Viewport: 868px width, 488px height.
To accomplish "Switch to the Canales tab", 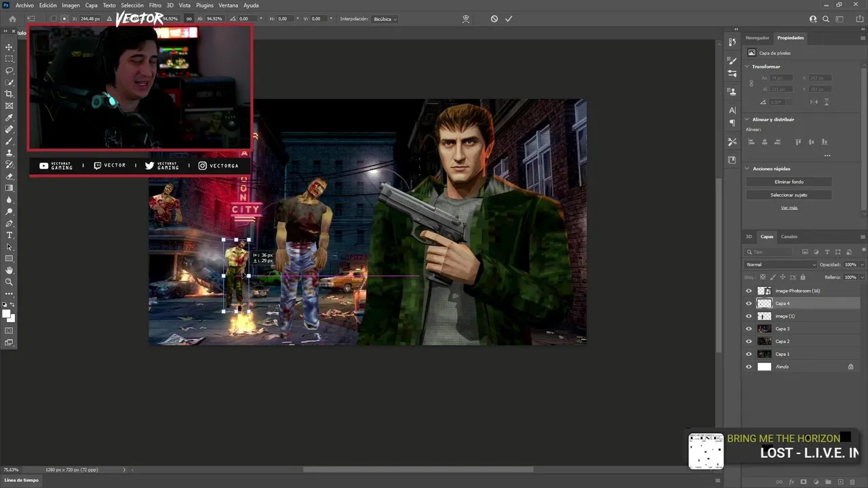I will [x=789, y=237].
